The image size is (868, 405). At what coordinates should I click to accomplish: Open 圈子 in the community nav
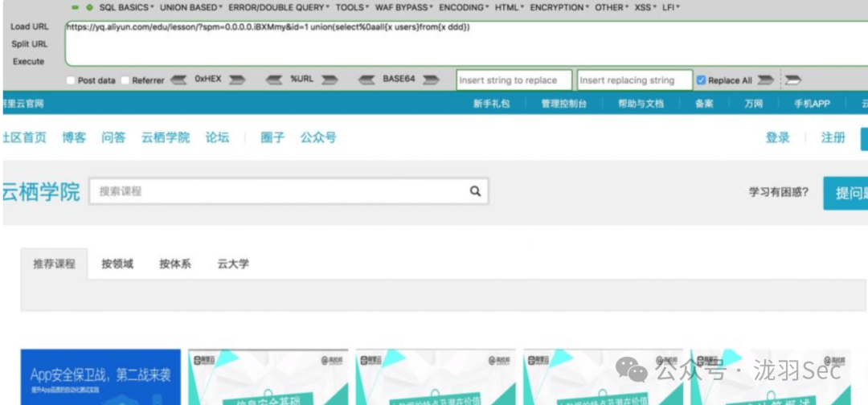[x=273, y=137]
